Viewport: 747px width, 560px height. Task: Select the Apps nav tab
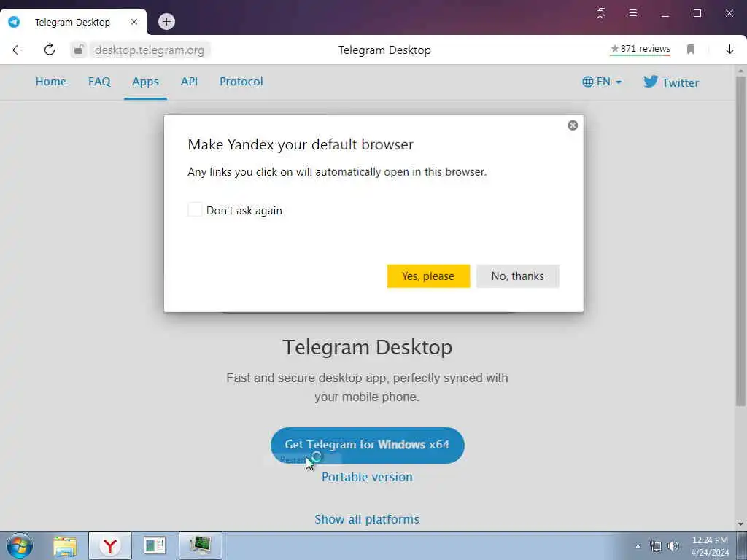click(145, 82)
